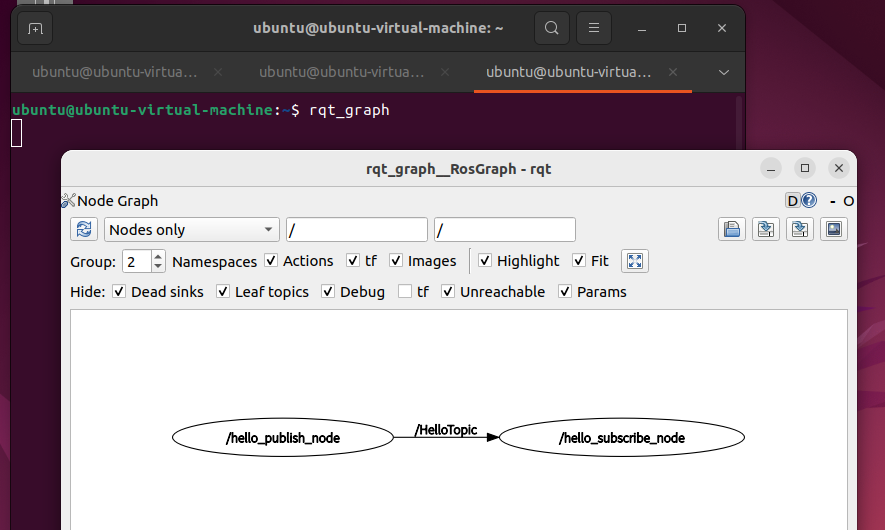This screenshot has width=885, height=530.
Task: Minimize the rqt_graph window
Action: 771,168
